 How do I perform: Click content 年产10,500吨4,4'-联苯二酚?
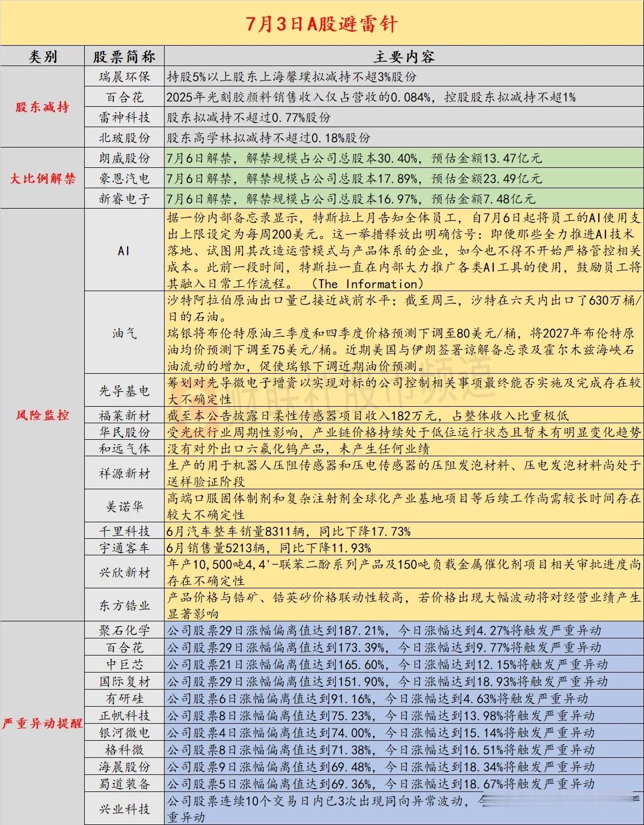404,572
